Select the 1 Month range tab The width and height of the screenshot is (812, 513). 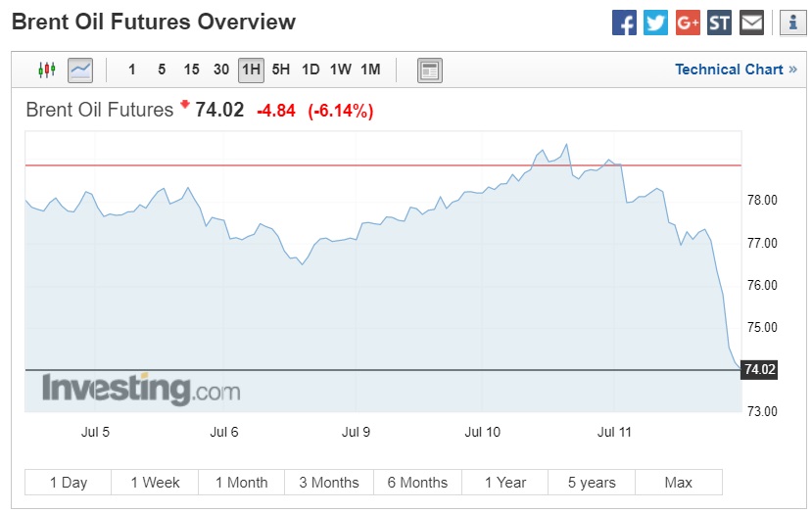(x=241, y=483)
